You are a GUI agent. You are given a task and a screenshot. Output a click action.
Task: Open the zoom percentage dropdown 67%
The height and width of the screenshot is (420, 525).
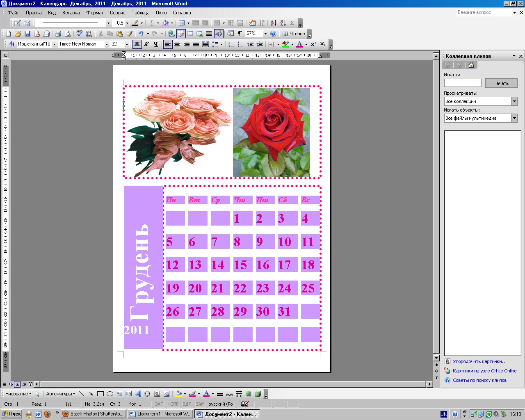pyautogui.click(x=265, y=34)
